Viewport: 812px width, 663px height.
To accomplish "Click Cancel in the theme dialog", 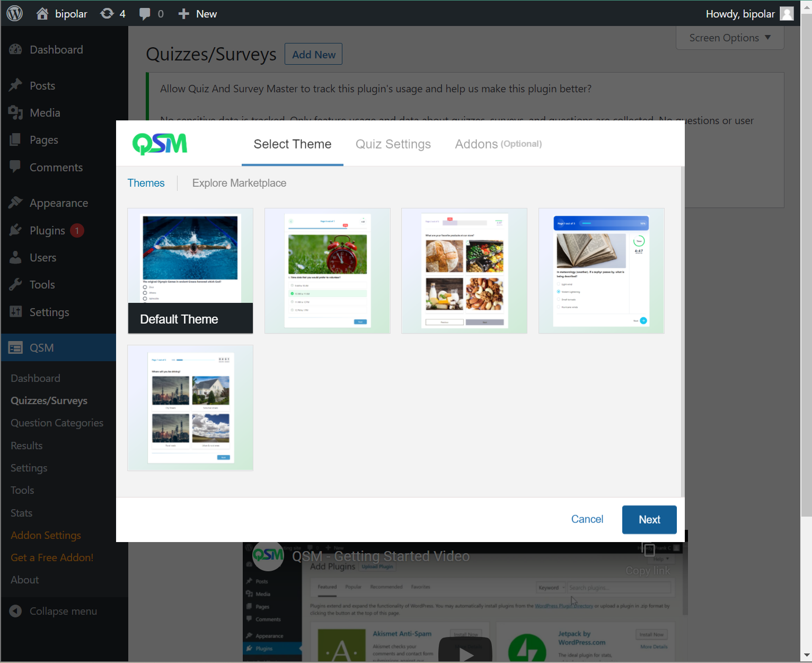I will (587, 519).
